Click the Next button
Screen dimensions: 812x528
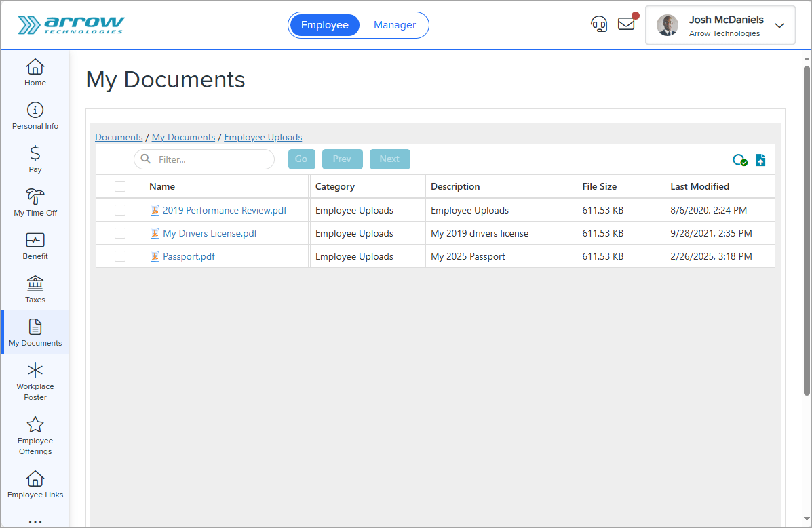[389, 159]
